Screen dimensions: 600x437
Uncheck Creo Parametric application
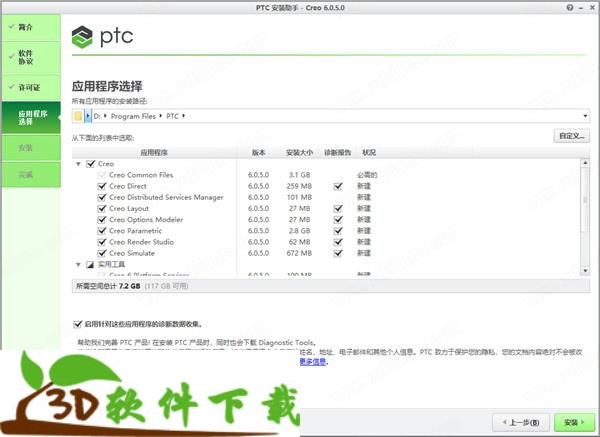102,231
